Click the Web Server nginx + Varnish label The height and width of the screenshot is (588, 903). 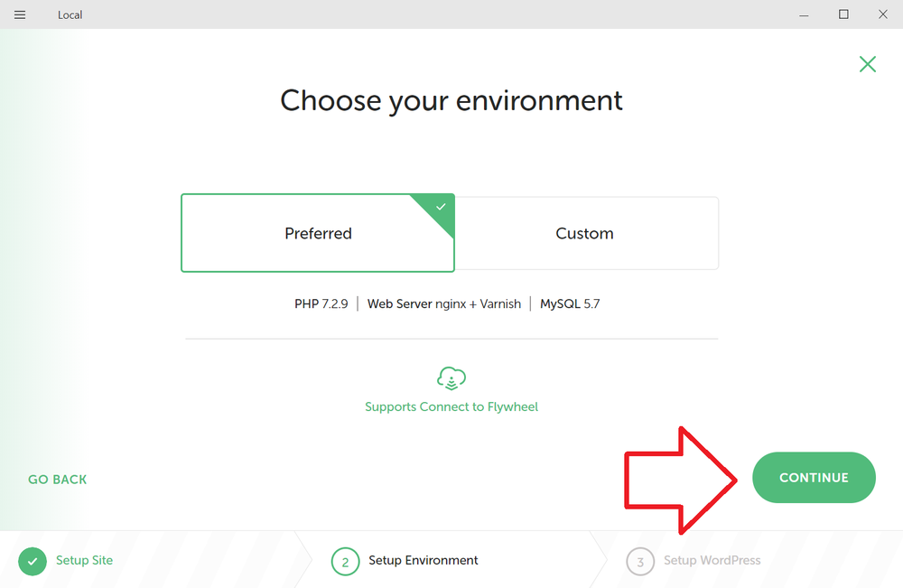pyautogui.click(x=444, y=303)
